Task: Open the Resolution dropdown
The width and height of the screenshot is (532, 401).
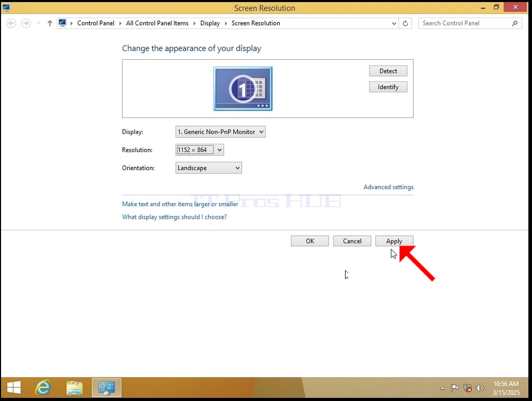Action: (x=199, y=150)
